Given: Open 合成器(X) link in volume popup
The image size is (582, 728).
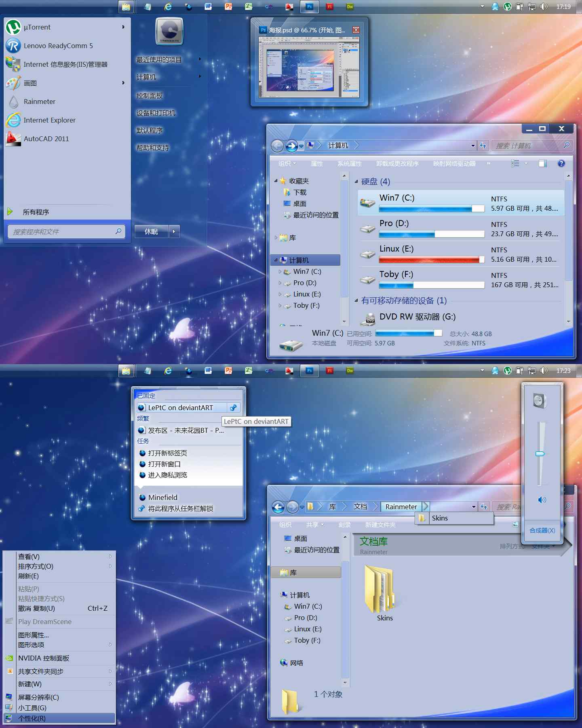Looking at the screenshot, I should [542, 530].
